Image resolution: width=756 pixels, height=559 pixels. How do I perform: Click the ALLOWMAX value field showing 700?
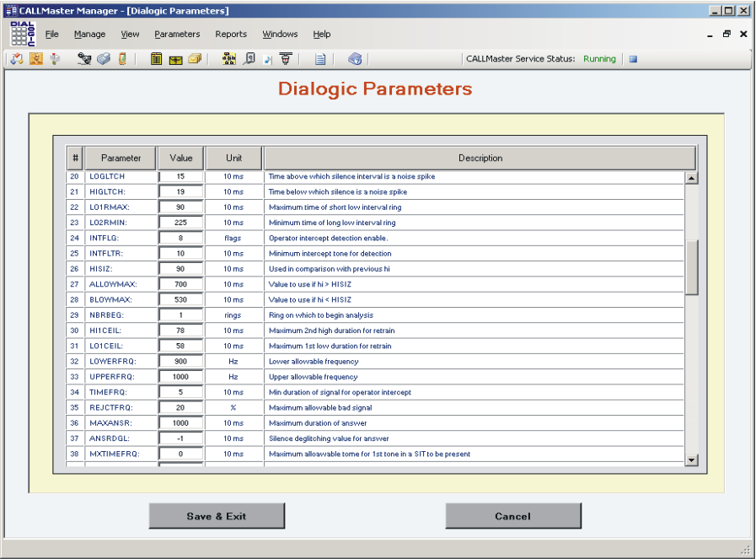coord(181,285)
